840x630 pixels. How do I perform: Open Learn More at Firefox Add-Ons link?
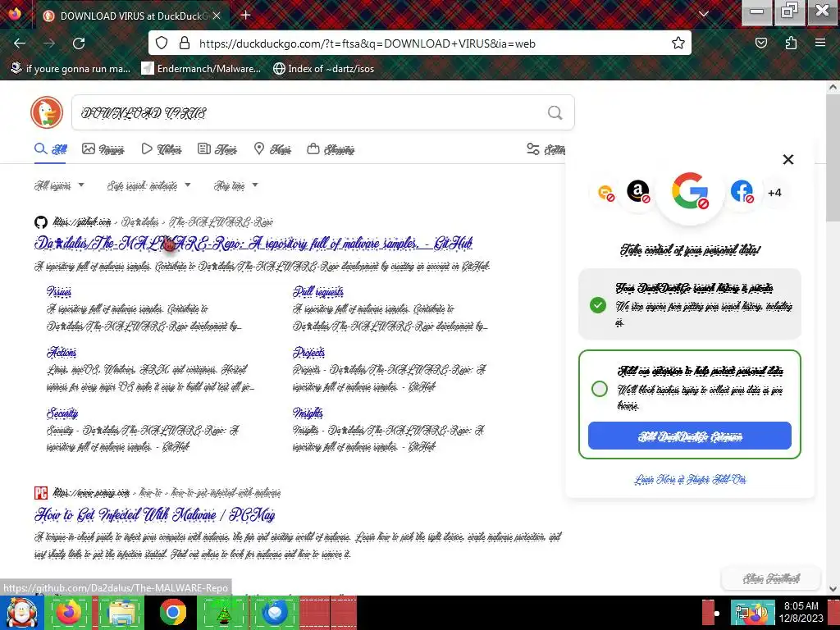(690, 479)
